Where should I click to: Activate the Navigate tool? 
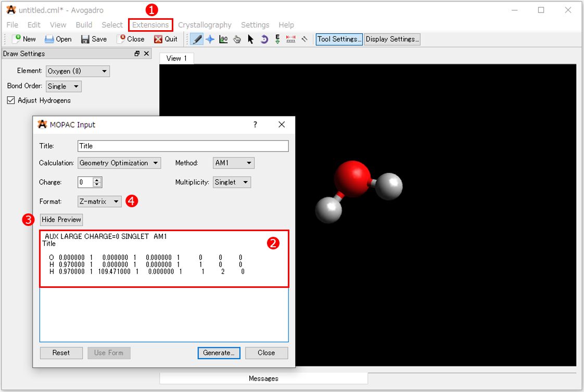210,39
